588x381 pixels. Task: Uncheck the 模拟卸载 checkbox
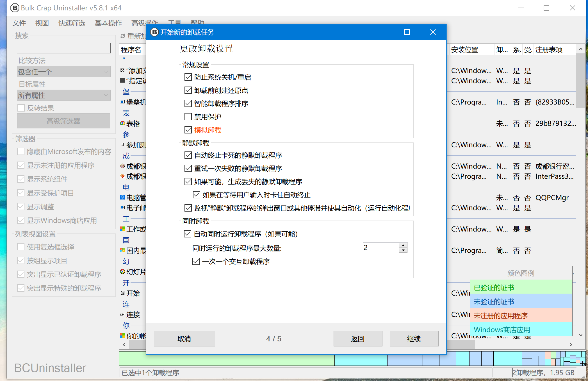coord(188,130)
